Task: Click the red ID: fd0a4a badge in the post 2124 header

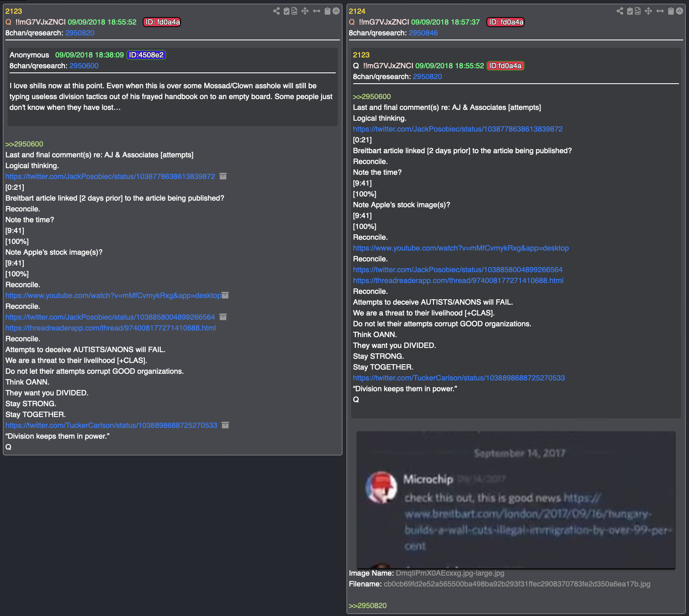Action: [x=506, y=22]
